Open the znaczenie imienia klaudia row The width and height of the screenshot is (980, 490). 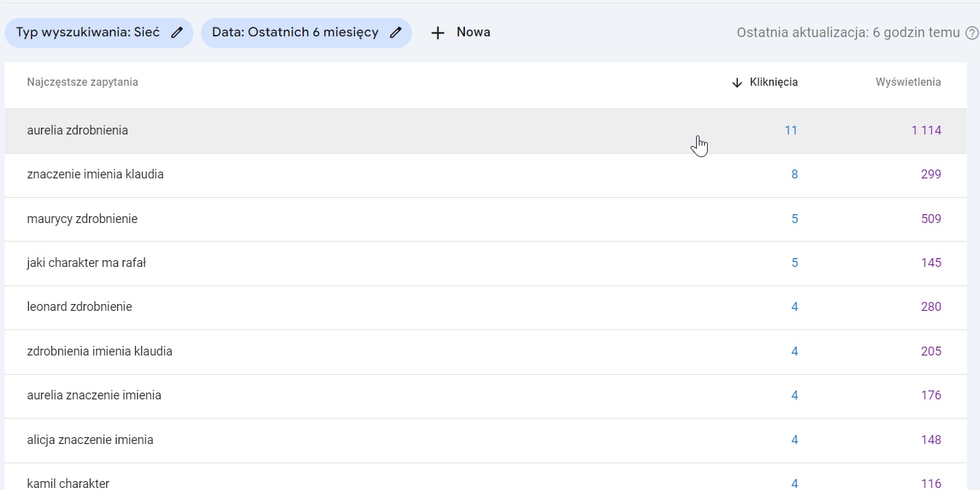[95, 174]
